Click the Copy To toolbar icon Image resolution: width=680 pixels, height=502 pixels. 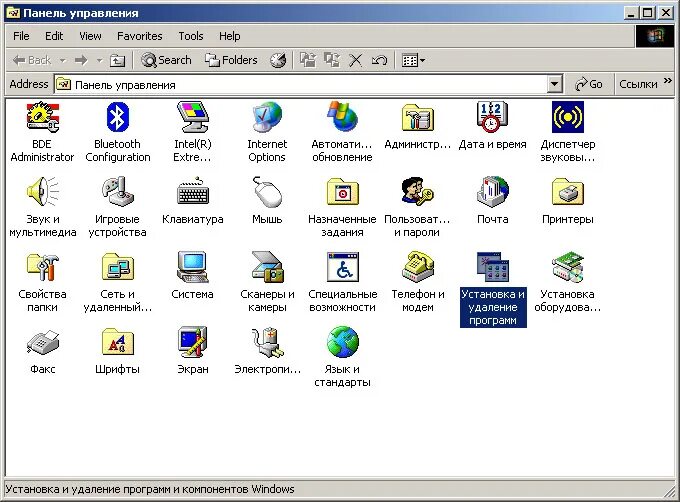(332, 60)
